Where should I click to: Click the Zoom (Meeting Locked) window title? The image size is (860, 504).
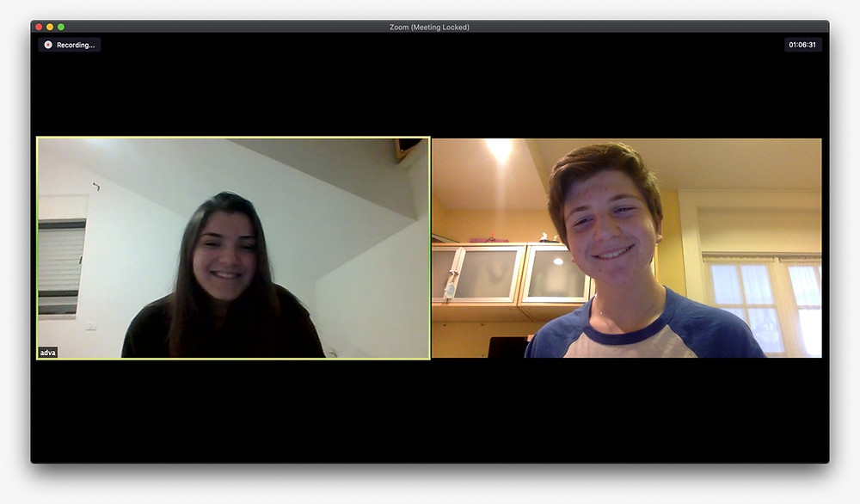tap(429, 27)
